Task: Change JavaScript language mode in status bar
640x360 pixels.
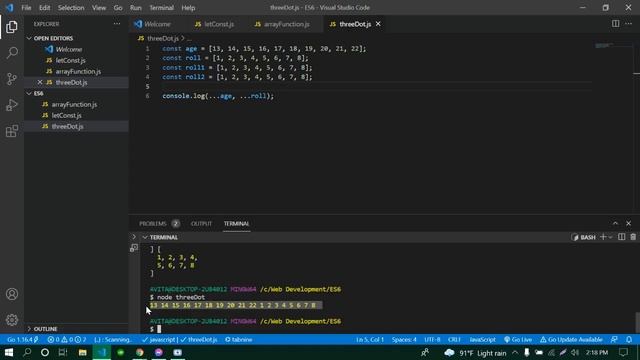Action: pyautogui.click(x=482, y=340)
